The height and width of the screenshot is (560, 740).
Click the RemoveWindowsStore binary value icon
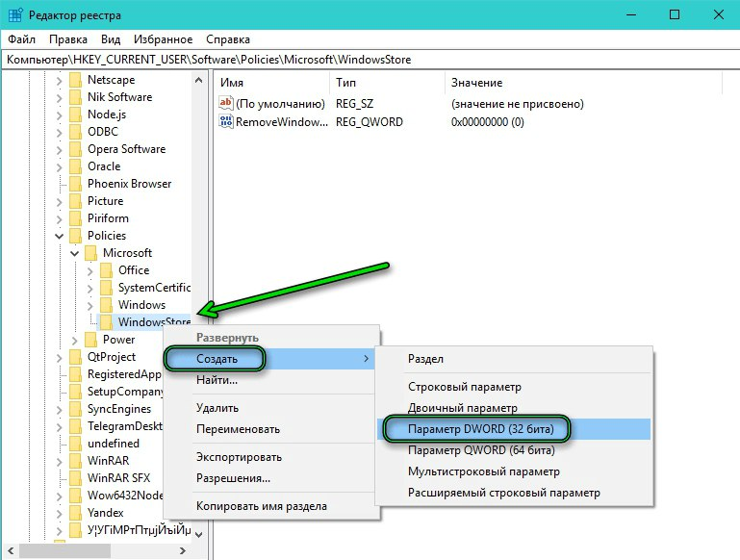click(227, 122)
